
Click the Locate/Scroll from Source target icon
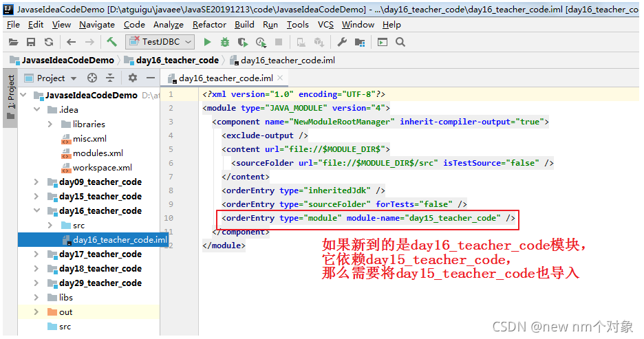click(x=92, y=78)
